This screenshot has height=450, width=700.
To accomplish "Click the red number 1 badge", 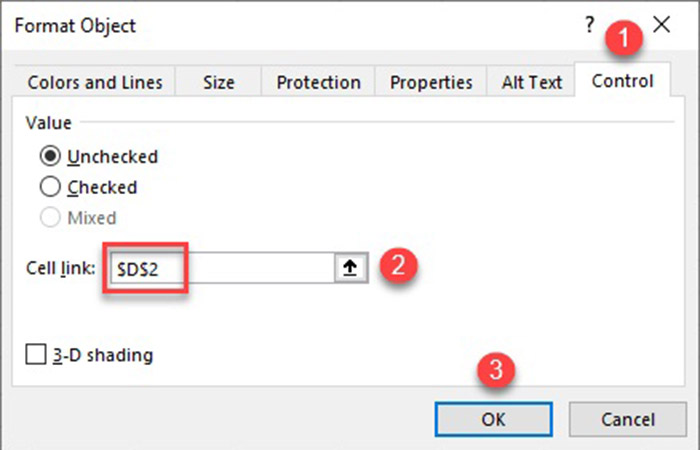I will tap(626, 40).
